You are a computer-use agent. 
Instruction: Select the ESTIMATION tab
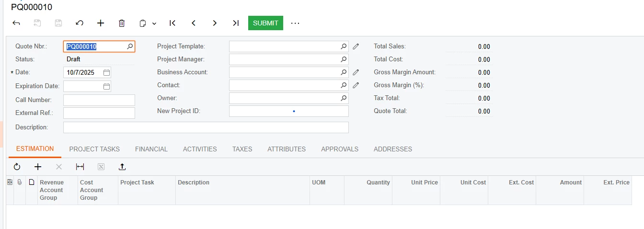point(35,149)
